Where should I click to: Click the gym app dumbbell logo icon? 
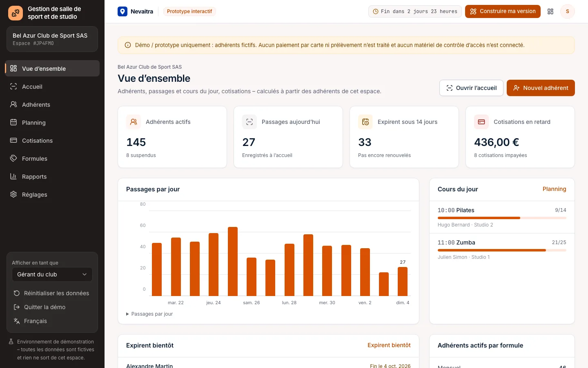[x=16, y=13]
